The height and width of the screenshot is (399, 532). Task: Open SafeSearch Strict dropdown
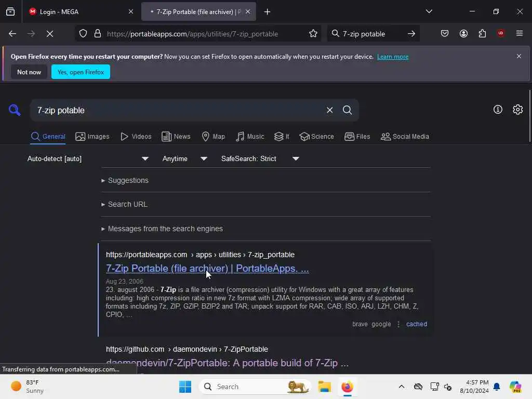[260, 159]
